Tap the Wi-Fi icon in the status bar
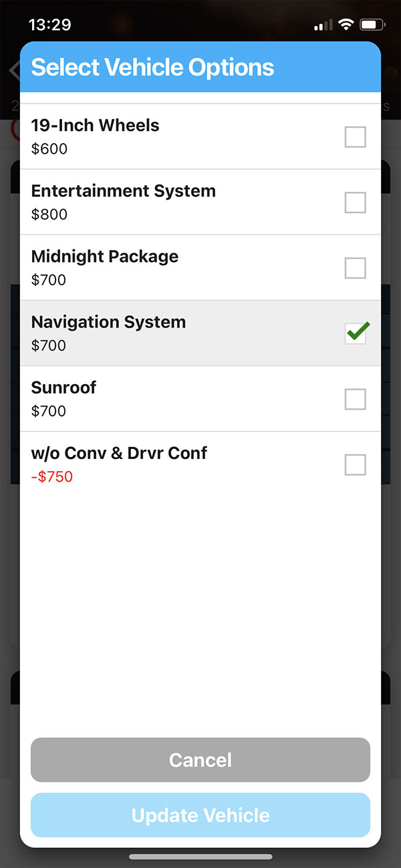 tap(345, 24)
